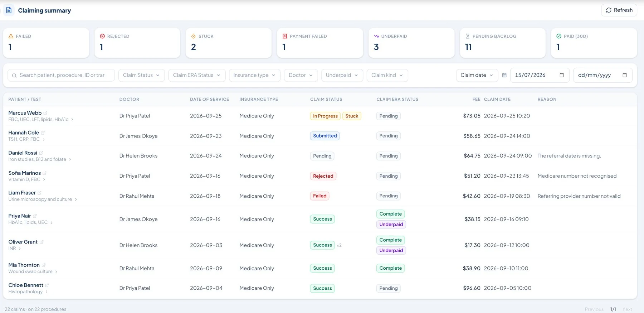Image resolution: width=644 pixels, height=313 pixels.
Task: Open the Claim date type dropdown
Action: coord(477,75)
